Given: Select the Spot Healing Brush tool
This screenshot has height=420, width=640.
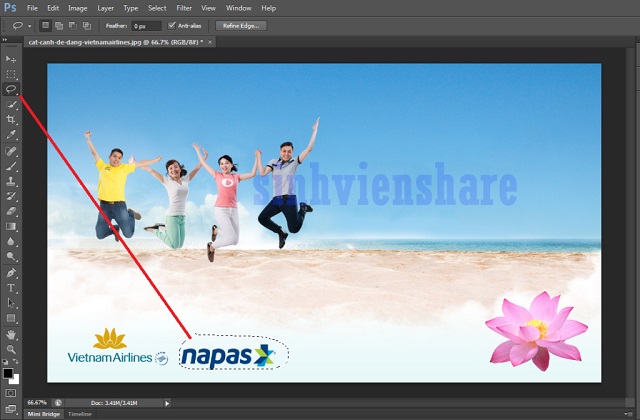Looking at the screenshot, I should [x=11, y=151].
